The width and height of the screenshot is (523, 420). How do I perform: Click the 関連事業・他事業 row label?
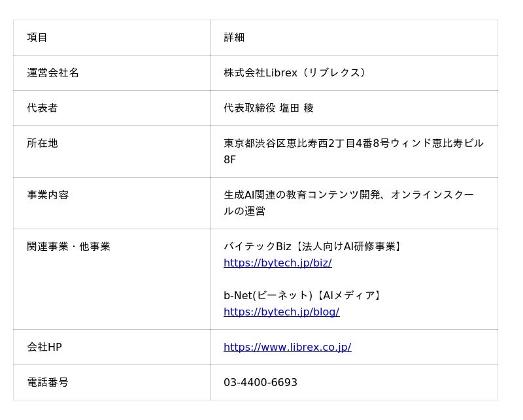click(x=69, y=247)
